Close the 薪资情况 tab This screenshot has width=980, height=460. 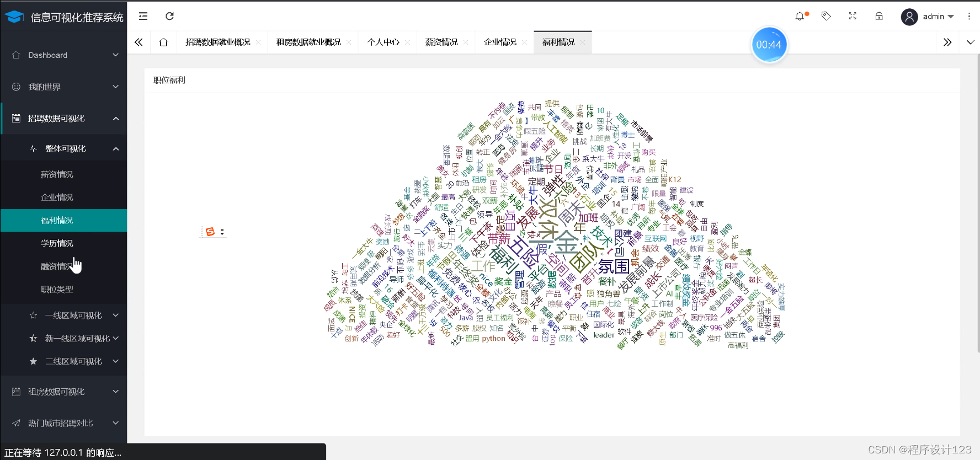[466, 42]
